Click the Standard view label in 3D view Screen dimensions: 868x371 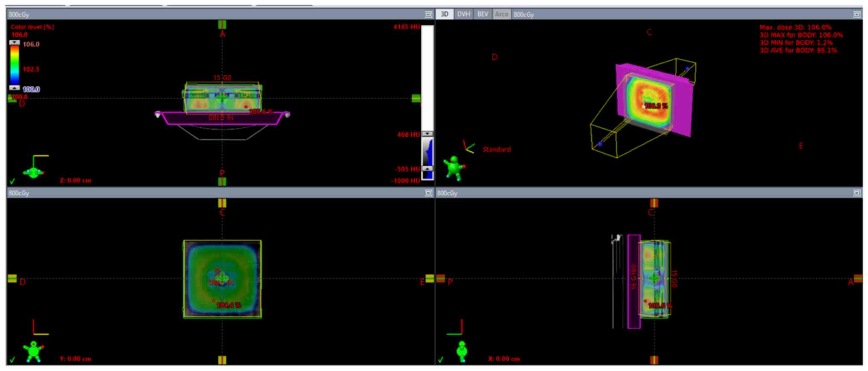496,149
